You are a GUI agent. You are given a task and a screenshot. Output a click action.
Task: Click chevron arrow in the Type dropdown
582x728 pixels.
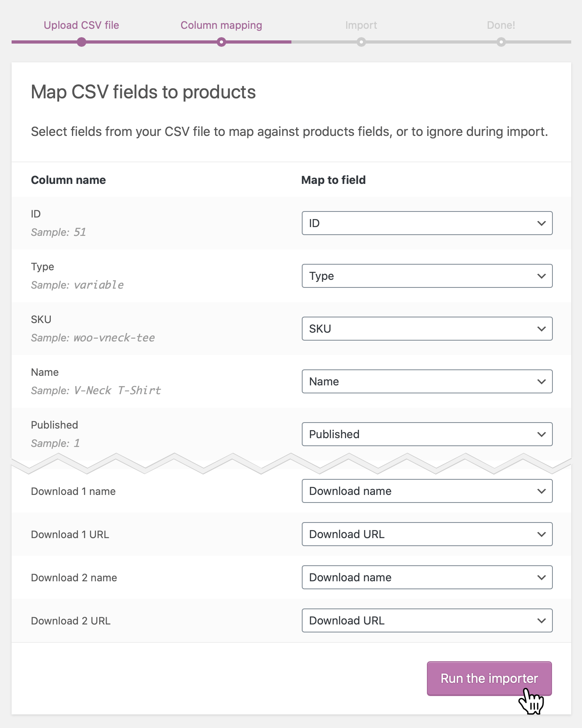(541, 276)
